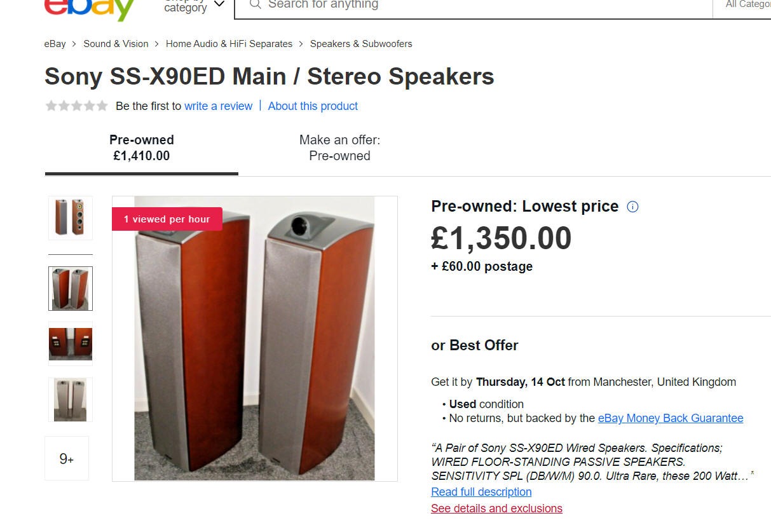The image size is (771, 532).
Task: Go to the Sound & Vision breadcrumb
Action: 116,44
